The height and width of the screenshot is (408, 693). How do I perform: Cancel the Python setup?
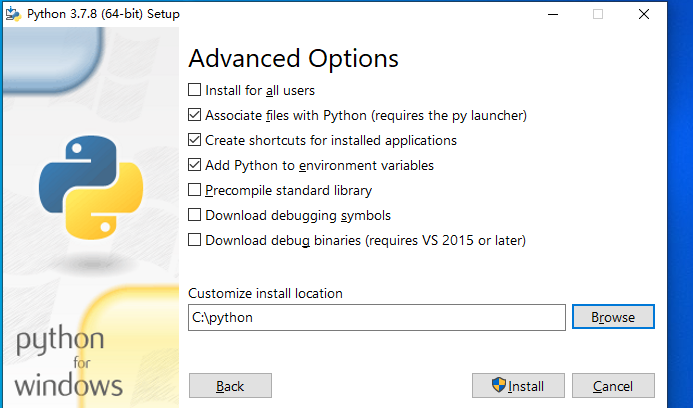click(613, 386)
